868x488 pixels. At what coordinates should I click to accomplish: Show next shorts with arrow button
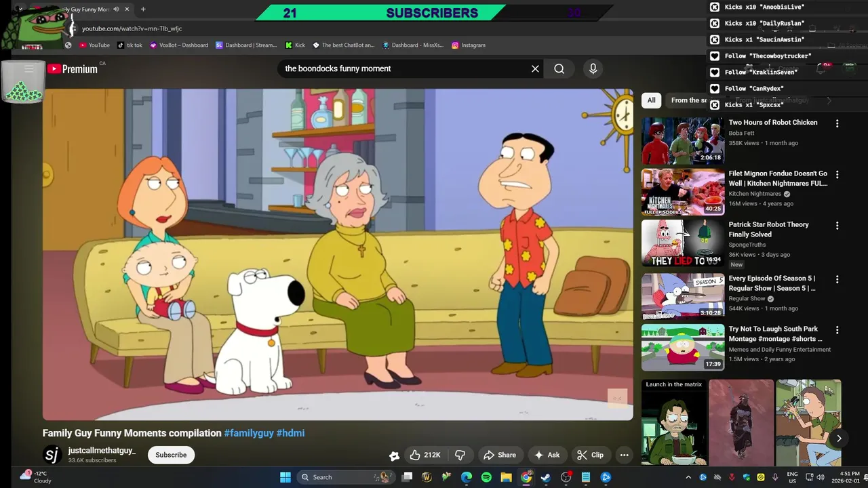coord(839,439)
